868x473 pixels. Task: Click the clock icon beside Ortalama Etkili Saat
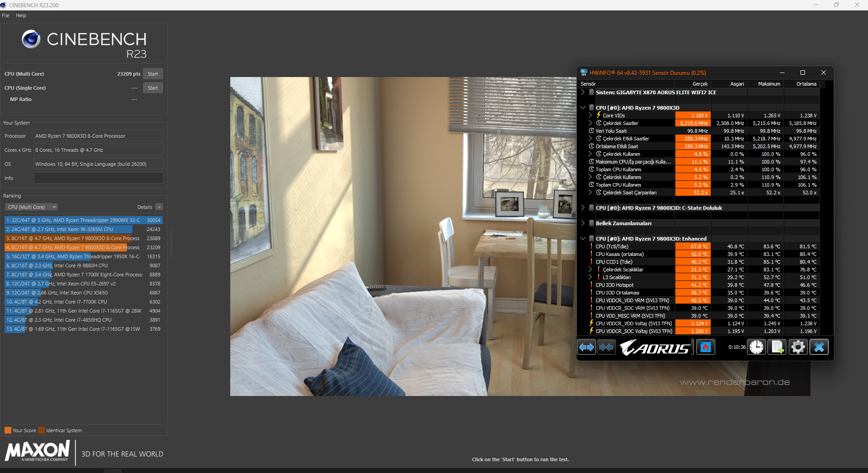point(592,146)
